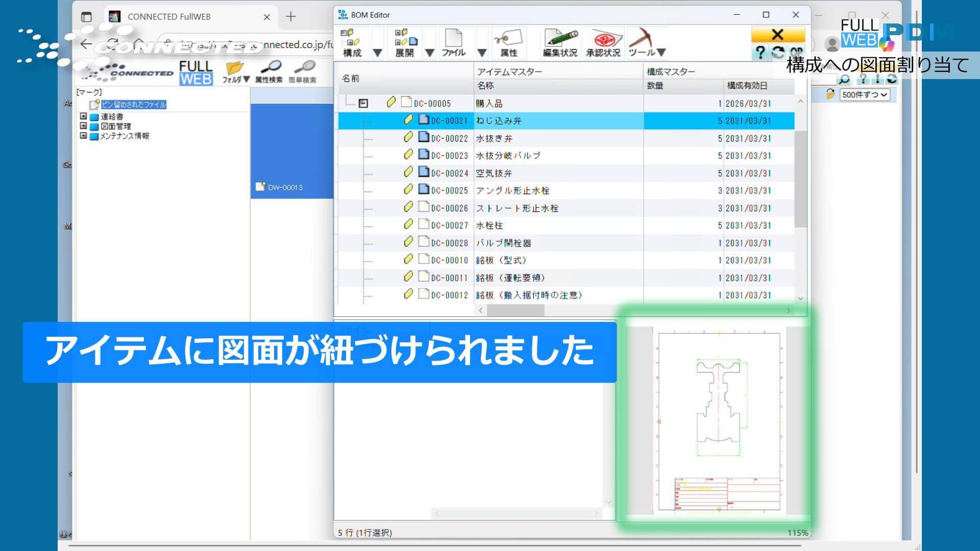Expand the 図面管理 tree node

(x=83, y=125)
